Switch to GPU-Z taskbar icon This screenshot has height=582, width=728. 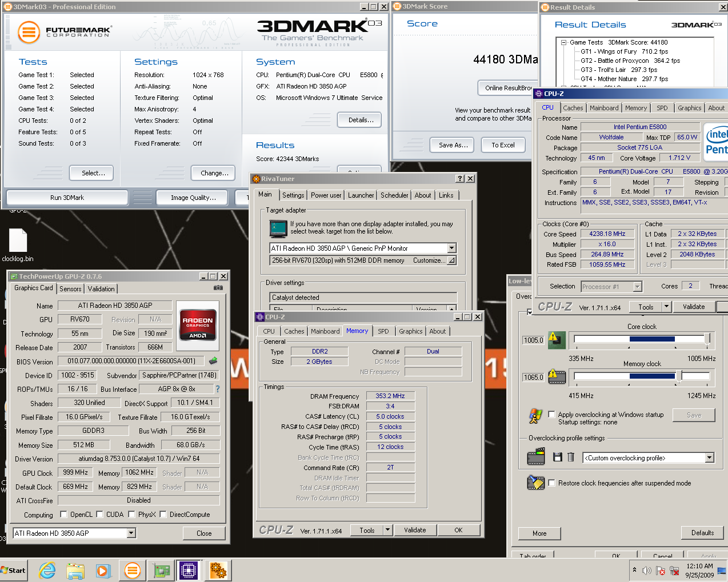pyautogui.click(x=161, y=570)
